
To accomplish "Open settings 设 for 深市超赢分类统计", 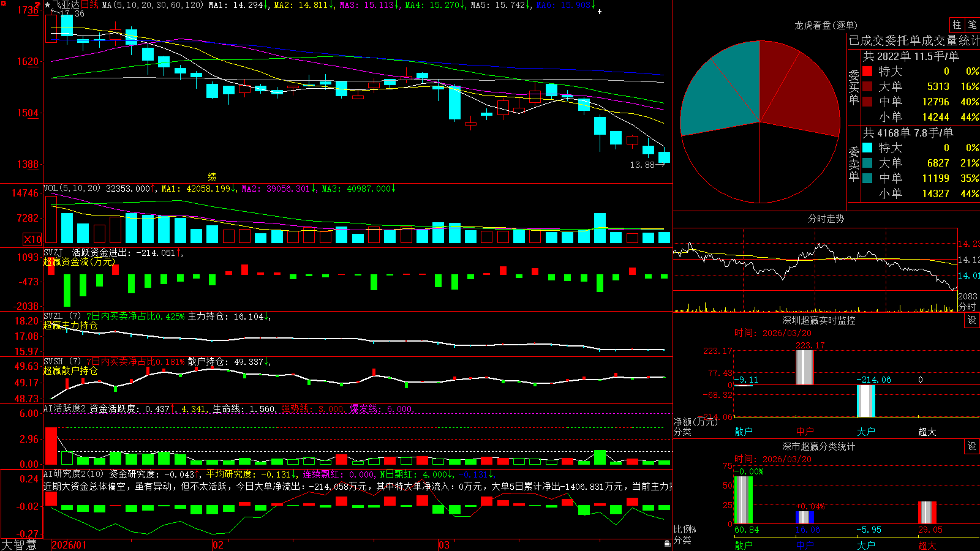I will point(972,446).
